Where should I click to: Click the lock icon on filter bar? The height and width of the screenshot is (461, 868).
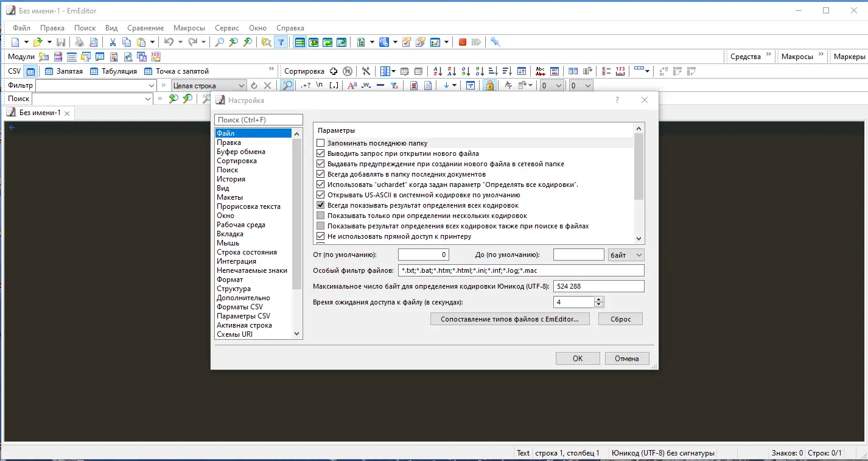click(490, 85)
